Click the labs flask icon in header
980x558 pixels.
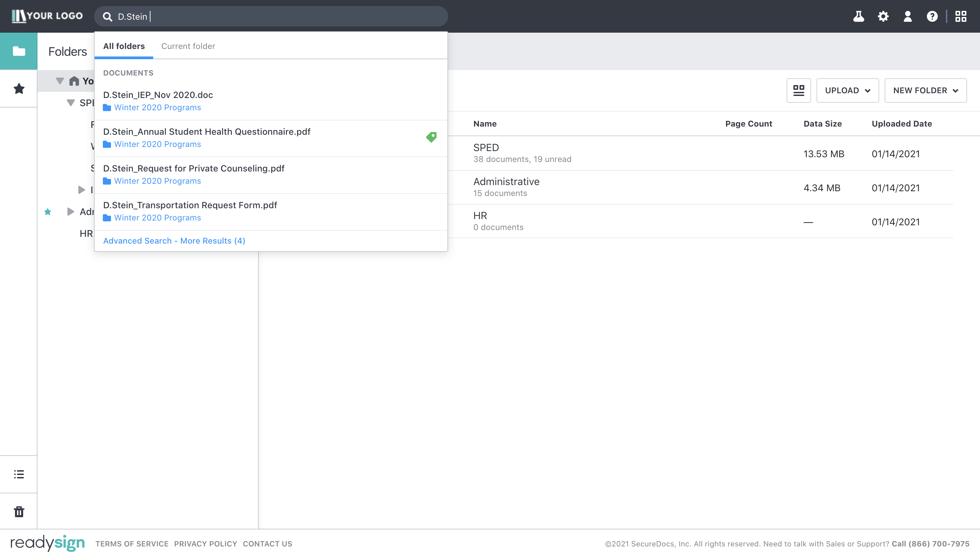tap(858, 16)
